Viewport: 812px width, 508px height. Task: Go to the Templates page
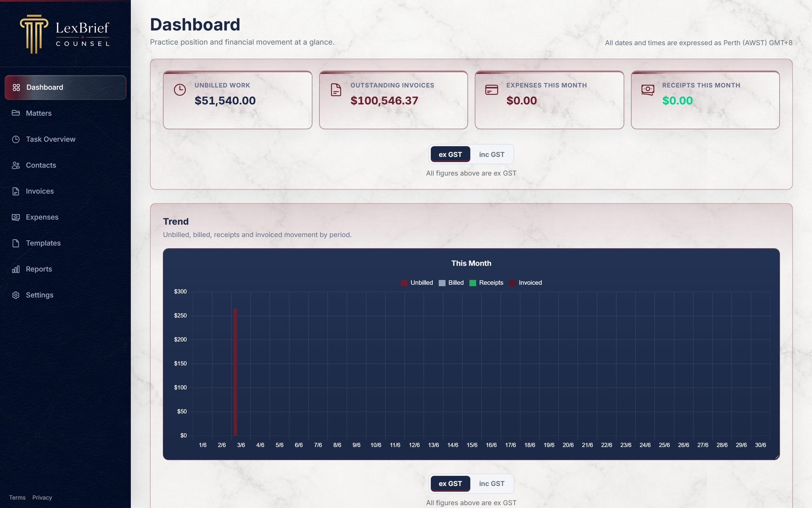pos(65,243)
